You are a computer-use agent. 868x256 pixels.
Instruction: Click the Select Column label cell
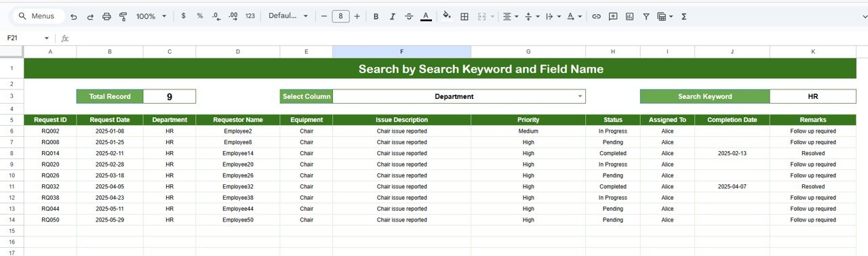[307, 96]
